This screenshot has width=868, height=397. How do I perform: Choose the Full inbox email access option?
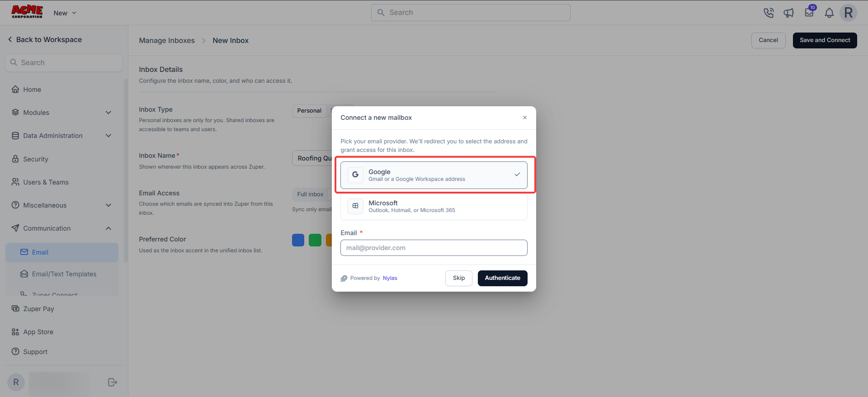pyautogui.click(x=310, y=194)
